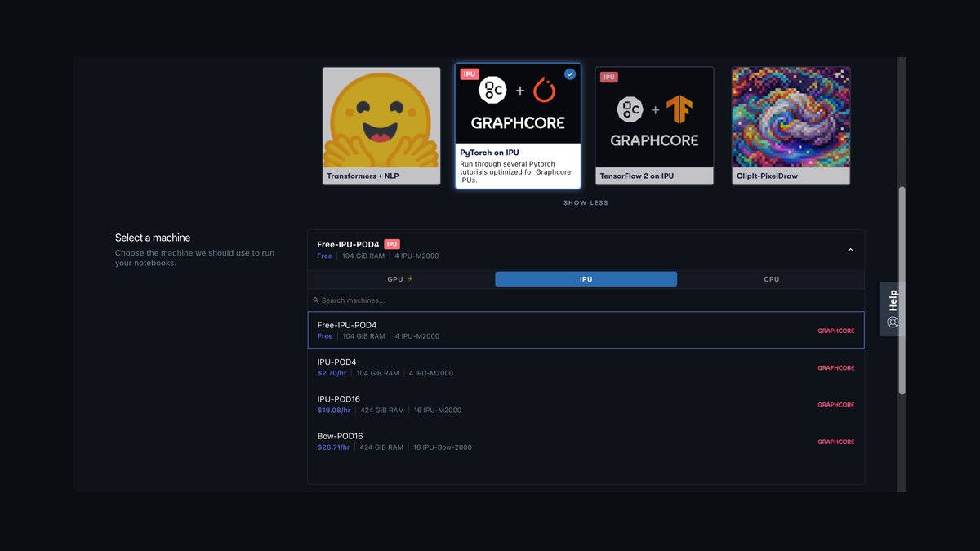Collapse the machine selector chevron
This screenshot has width=980, height=551.
(x=850, y=250)
